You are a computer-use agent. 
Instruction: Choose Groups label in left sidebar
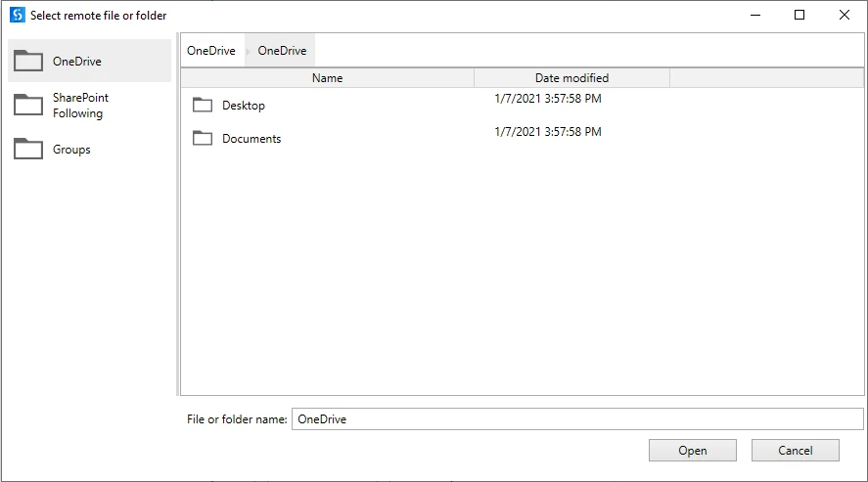71,150
